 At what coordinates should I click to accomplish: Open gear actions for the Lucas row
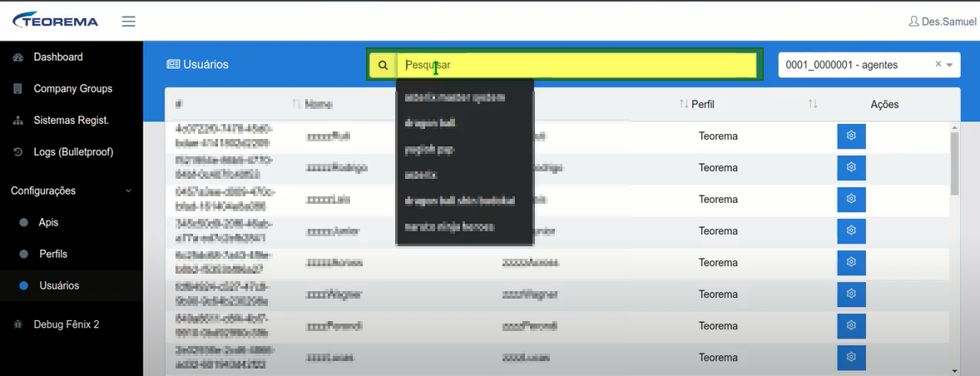coord(851,357)
